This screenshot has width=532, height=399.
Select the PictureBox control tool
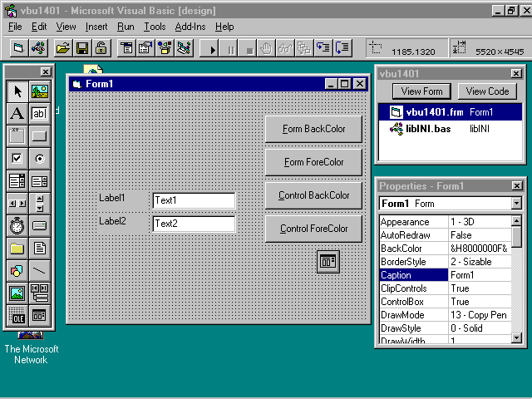pos(40,91)
